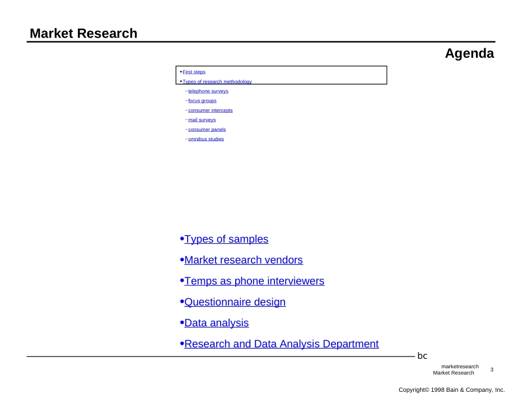Screen dimensions: 532x412
Task: Follow the omnibus studies link
Action: click(206, 139)
